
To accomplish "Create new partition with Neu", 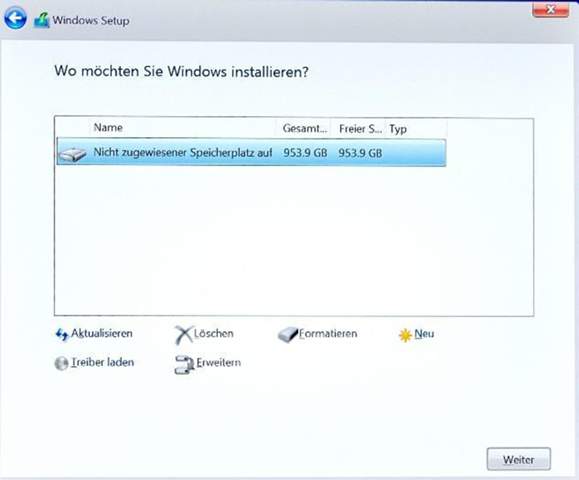I will coord(424,334).
